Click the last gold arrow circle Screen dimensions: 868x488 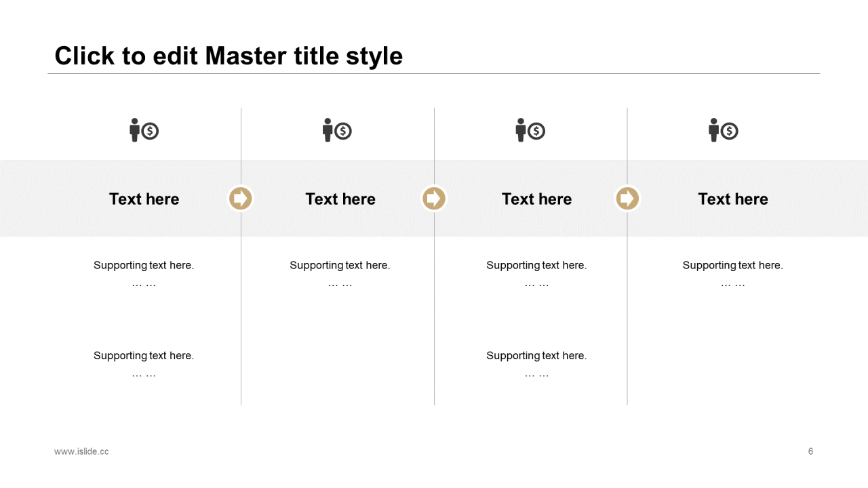coord(627,199)
